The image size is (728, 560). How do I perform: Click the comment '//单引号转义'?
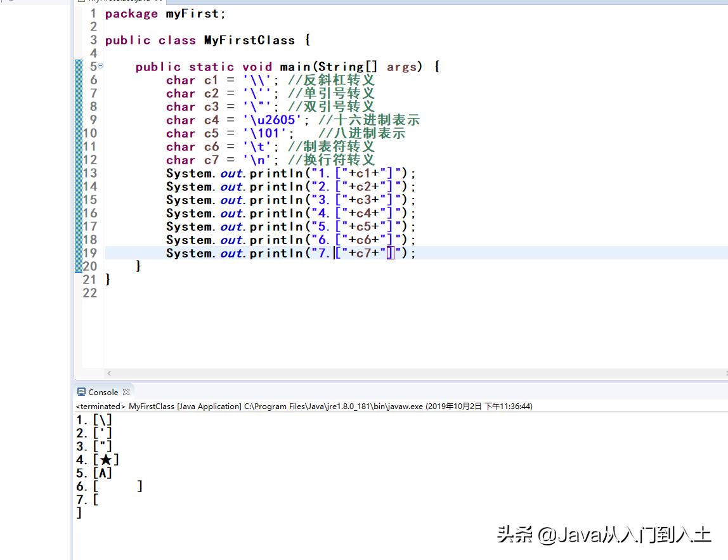coord(331,94)
